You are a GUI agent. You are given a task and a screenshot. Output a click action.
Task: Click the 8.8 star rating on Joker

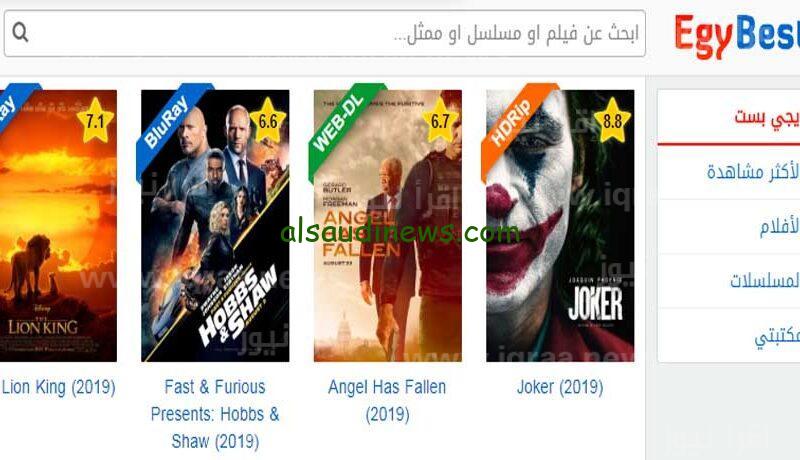click(612, 121)
